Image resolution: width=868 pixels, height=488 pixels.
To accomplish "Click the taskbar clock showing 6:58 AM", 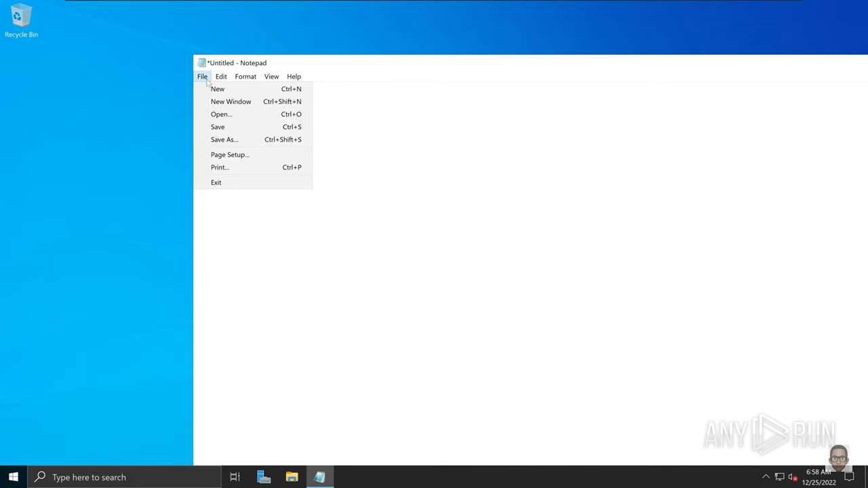I will tap(818, 477).
